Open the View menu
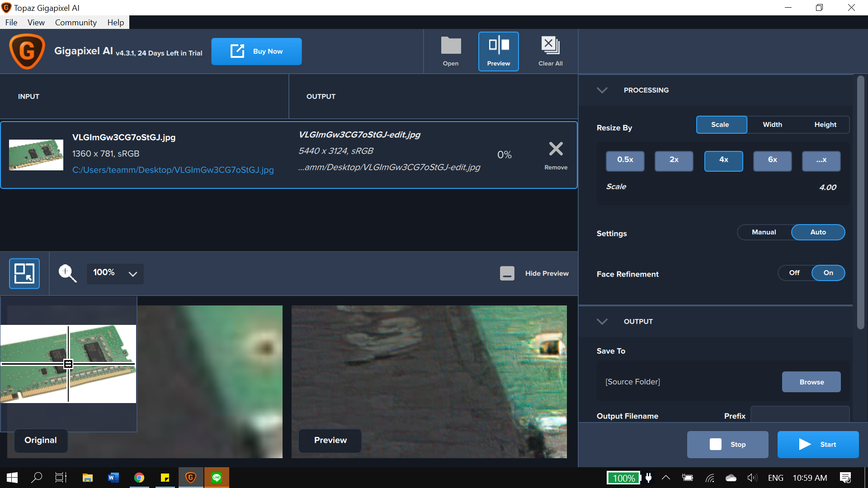The image size is (868, 488). coord(36,23)
